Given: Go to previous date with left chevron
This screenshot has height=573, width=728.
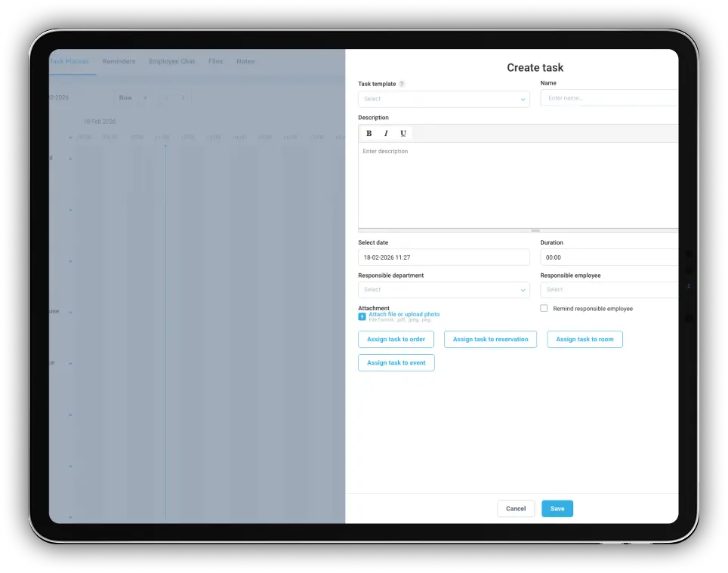Looking at the screenshot, I should pyautogui.click(x=167, y=98).
